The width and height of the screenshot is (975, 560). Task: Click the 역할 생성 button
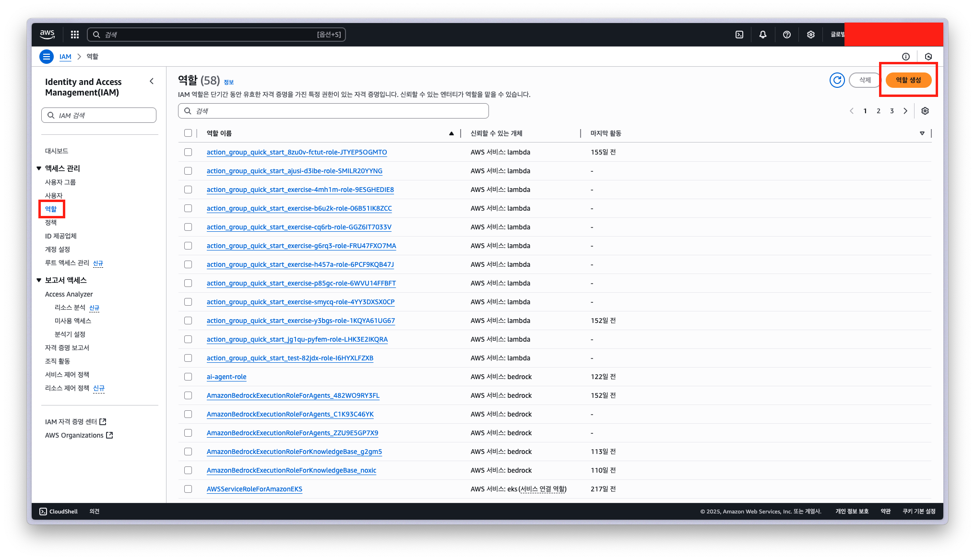point(908,80)
